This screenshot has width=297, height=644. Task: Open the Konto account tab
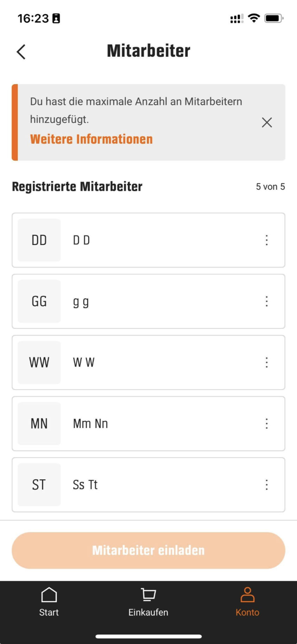coord(247,602)
